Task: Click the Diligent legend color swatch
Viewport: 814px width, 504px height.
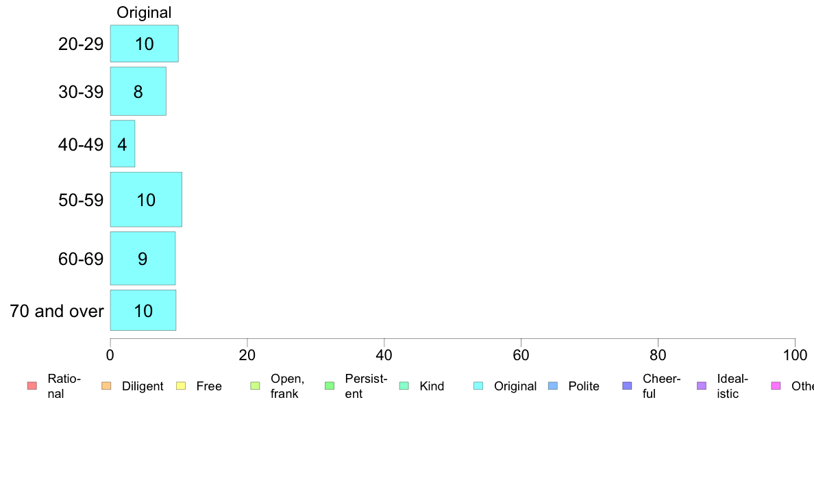Action: 106,386
